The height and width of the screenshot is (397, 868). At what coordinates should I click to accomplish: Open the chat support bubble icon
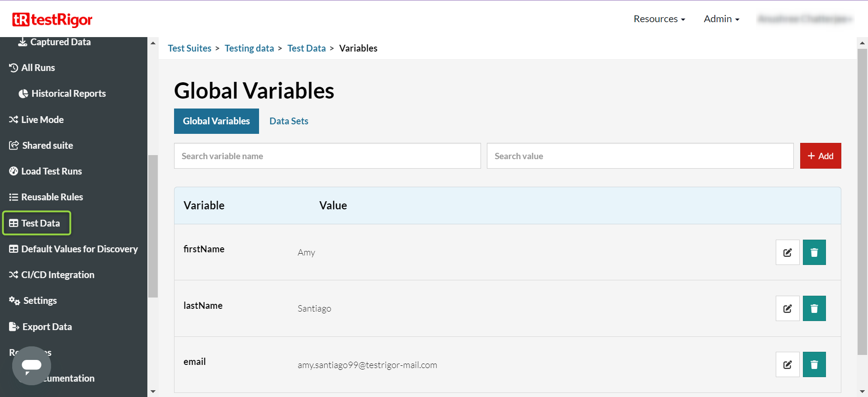(x=32, y=365)
